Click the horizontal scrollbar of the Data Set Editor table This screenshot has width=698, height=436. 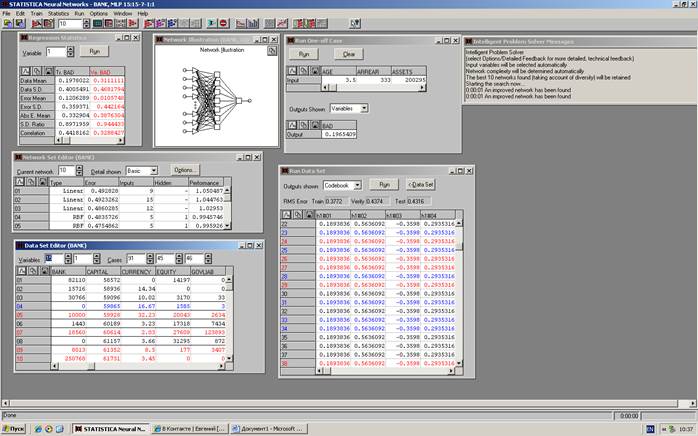click(138, 366)
